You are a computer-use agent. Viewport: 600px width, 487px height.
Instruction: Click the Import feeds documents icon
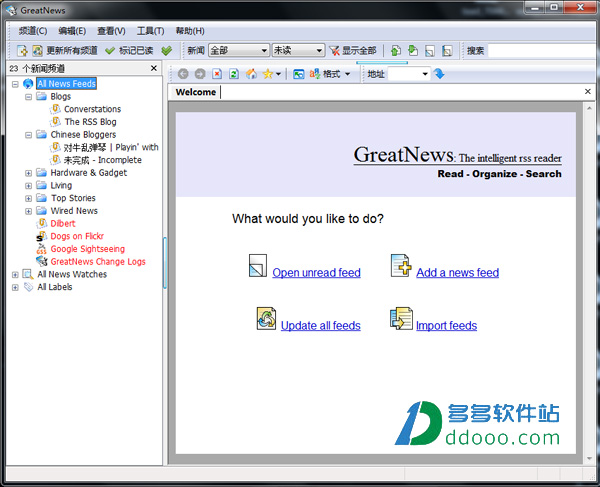[401, 318]
